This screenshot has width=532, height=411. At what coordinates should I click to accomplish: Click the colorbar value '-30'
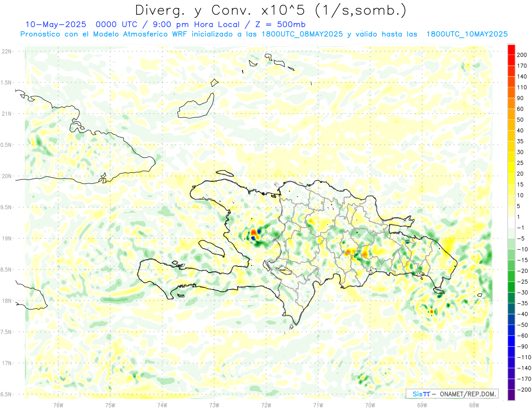(522, 293)
